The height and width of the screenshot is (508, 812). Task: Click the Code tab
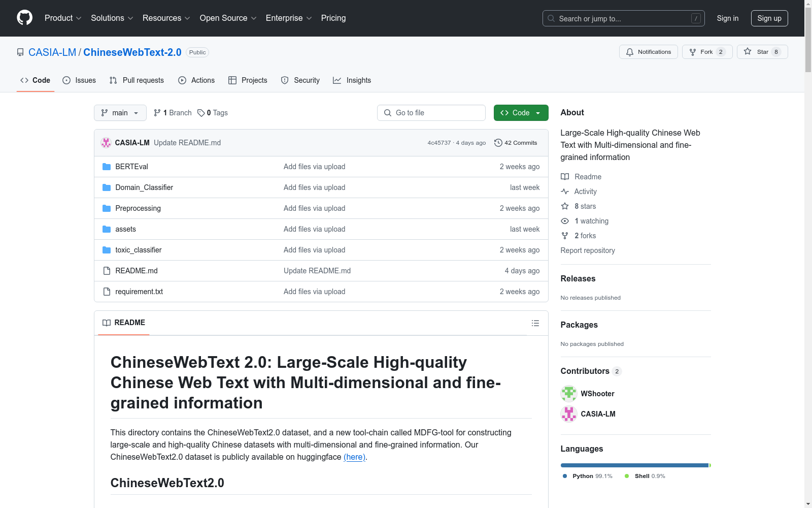click(x=35, y=80)
